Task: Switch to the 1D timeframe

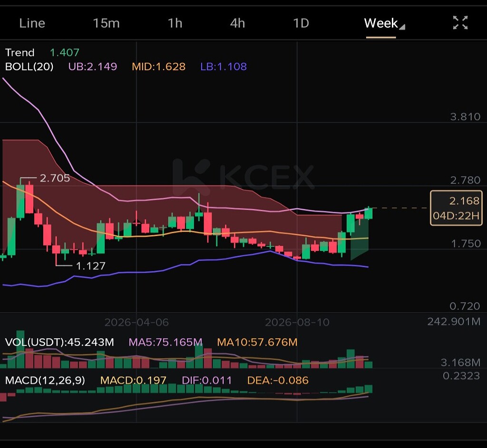Action: pos(301,23)
